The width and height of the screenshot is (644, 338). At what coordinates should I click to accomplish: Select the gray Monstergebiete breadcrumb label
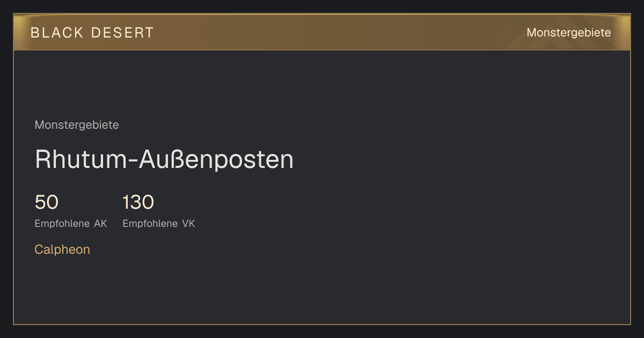click(77, 125)
